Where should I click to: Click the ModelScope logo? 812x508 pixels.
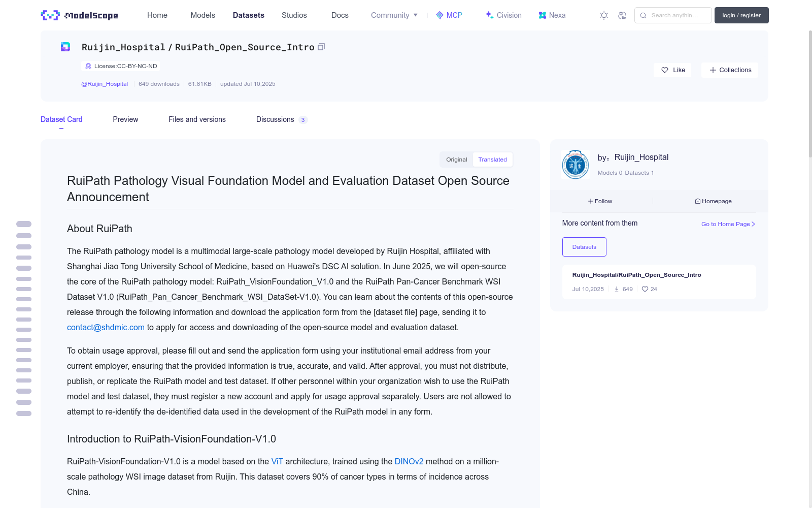pyautogui.click(x=79, y=15)
